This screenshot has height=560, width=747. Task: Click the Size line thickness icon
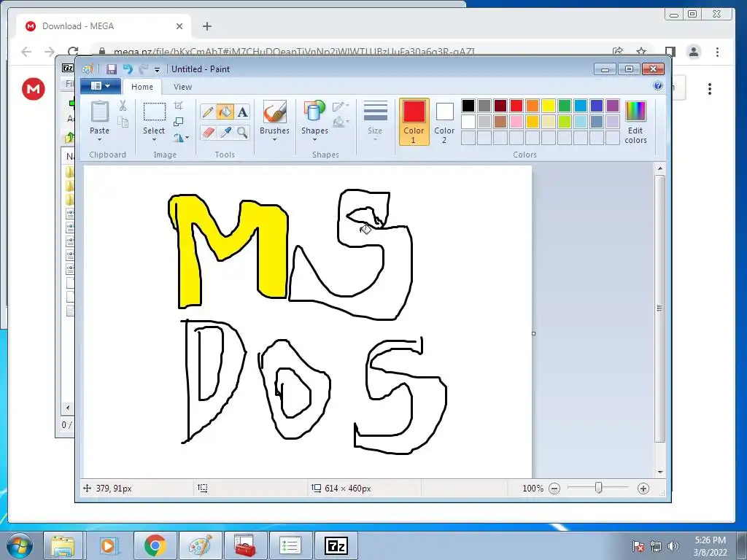point(375,112)
